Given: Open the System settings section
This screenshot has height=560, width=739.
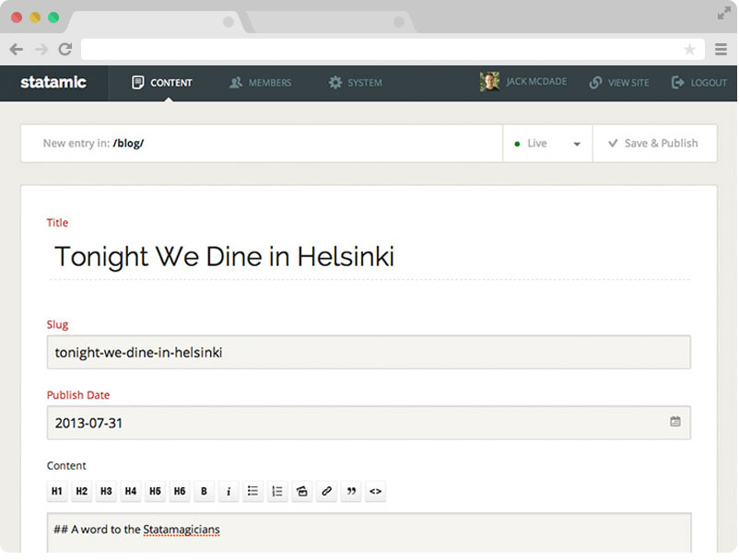Looking at the screenshot, I should tap(356, 83).
